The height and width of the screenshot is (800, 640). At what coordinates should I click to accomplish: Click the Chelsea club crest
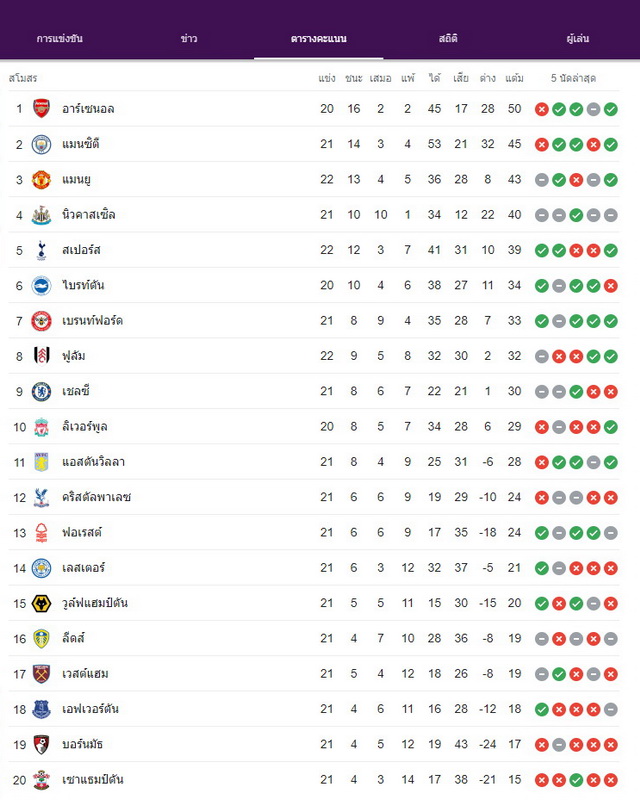pos(41,391)
